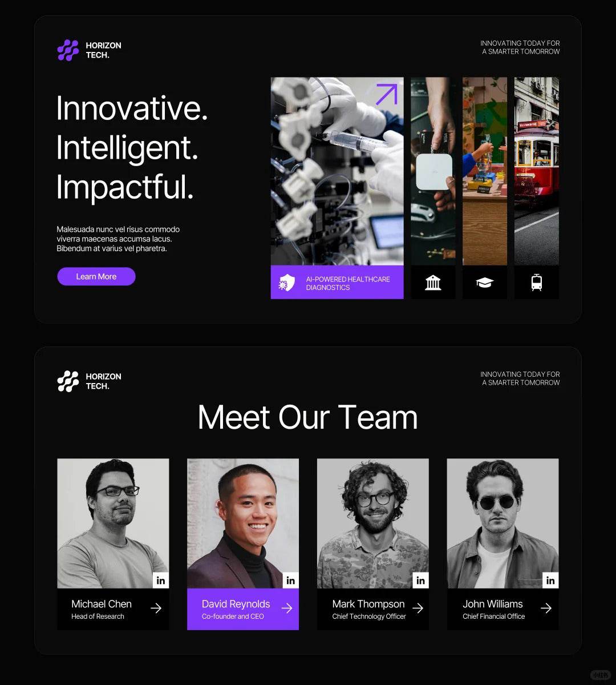This screenshot has width=616, height=685.
Task: Select the bank building icon tile
Action: click(x=433, y=282)
